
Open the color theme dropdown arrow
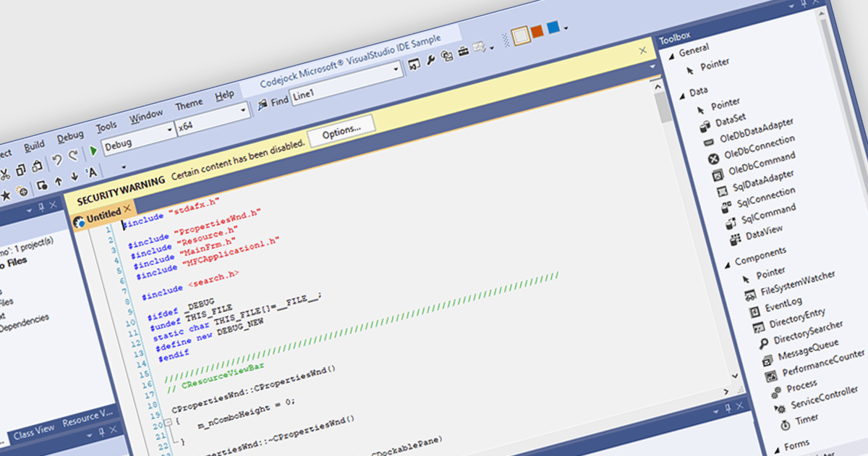tap(566, 27)
